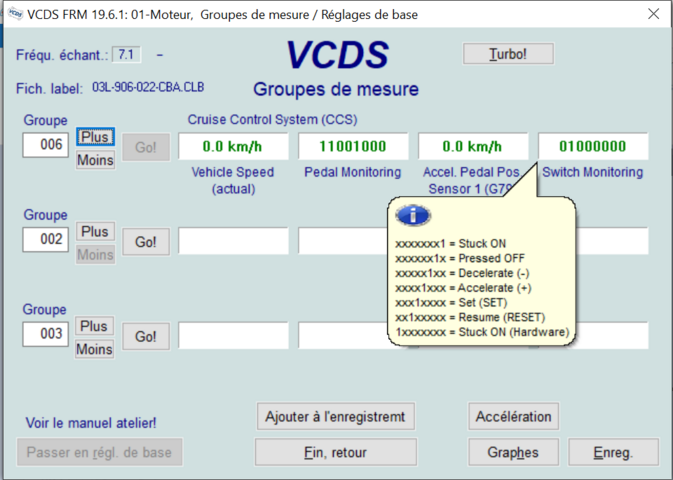Click Fin, retour button
The width and height of the screenshot is (673, 480).
click(336, 452)
